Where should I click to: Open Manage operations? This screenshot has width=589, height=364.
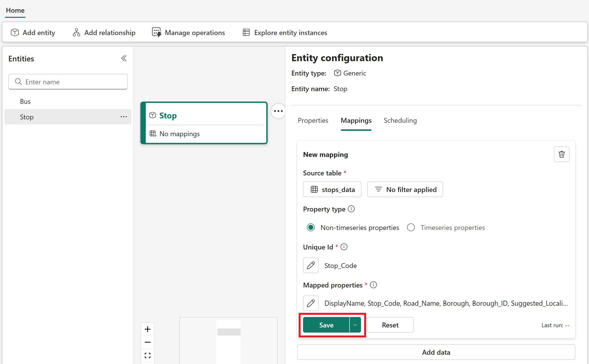tap(188, 32)
